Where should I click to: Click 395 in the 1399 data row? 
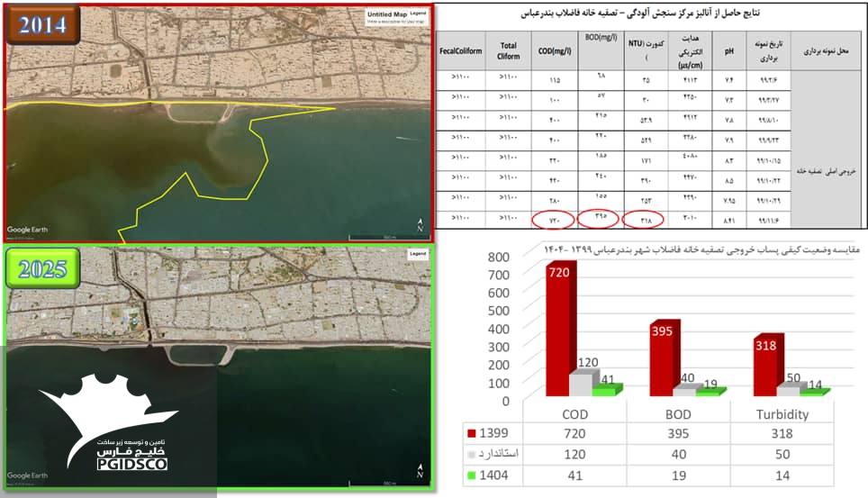(x=678, y=433)
